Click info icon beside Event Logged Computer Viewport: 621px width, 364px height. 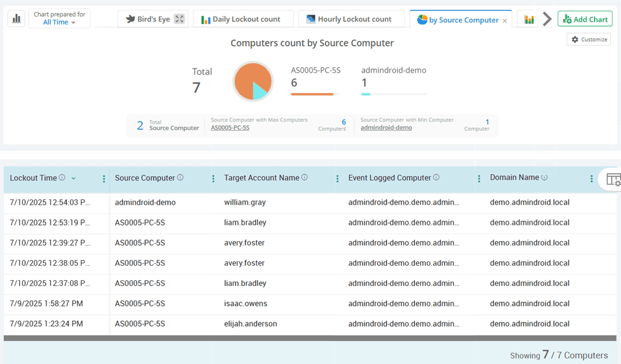tap(436, 178)
